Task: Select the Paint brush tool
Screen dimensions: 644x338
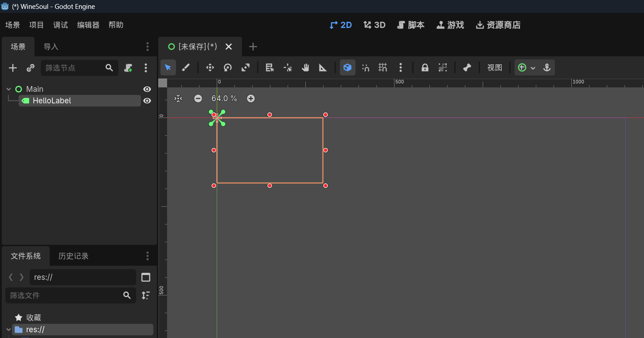Action: click(186, 67)
